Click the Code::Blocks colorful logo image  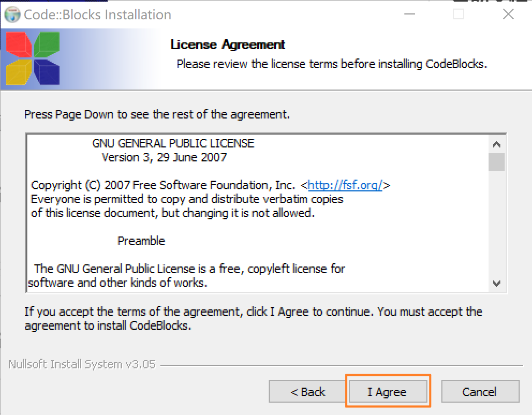[32, 59]
